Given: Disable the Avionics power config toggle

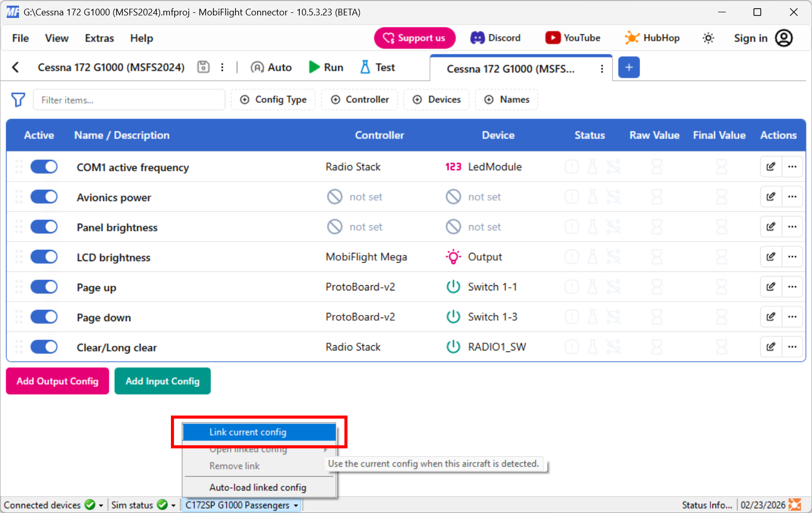Looking at the screenshot, I should [x=44, y=197].
